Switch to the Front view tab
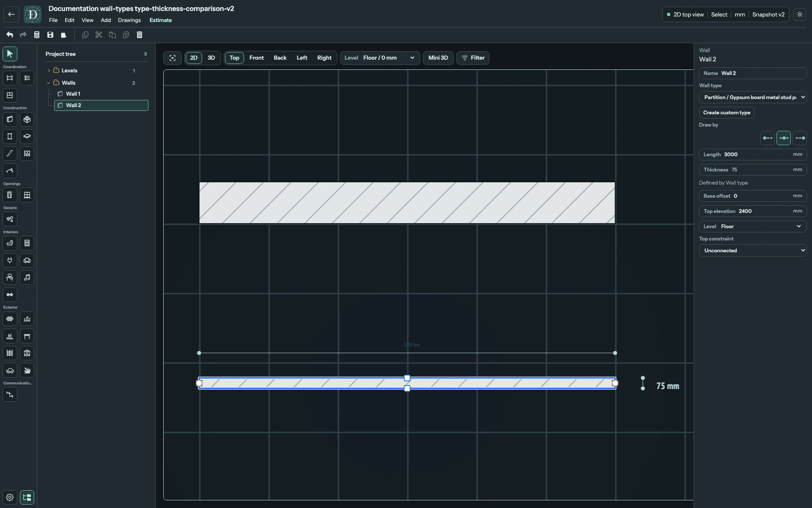812x508 pixels. click(x=257, y=58)
